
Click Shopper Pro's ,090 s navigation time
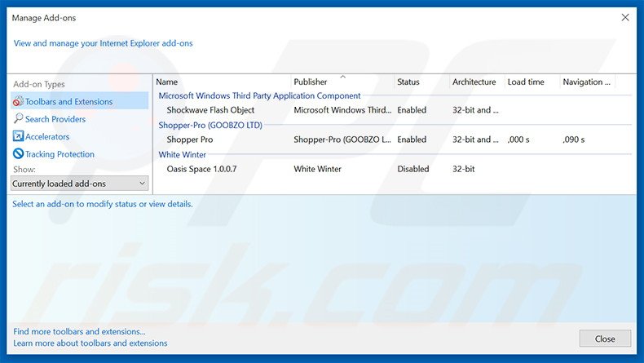pyautogui.click(x=573, y=139)
